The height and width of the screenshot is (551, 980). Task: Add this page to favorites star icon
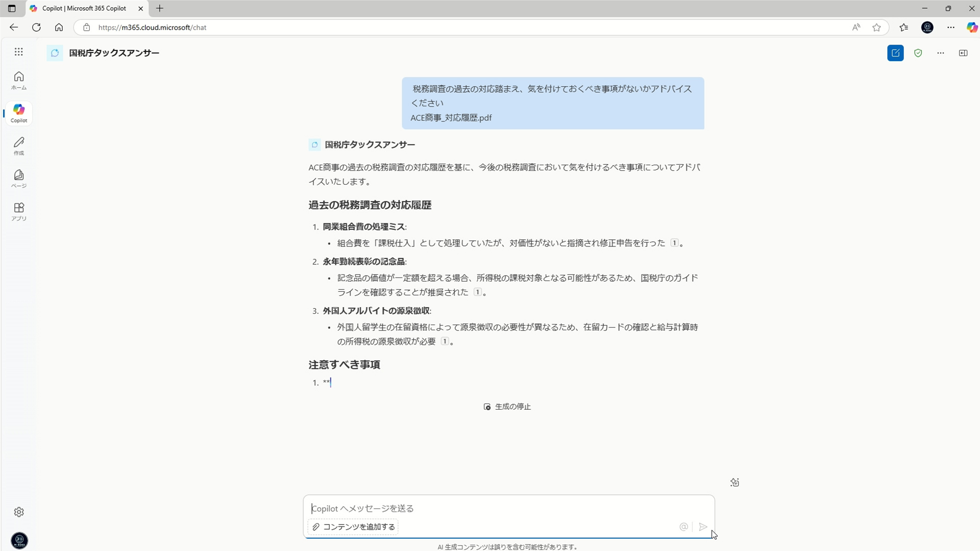pos(876,28)
